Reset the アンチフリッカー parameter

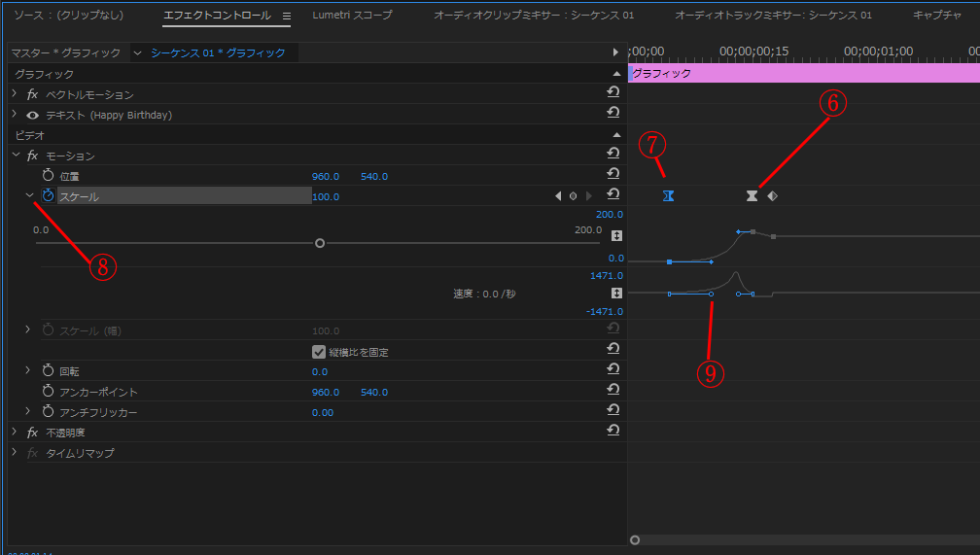point(613,410)
